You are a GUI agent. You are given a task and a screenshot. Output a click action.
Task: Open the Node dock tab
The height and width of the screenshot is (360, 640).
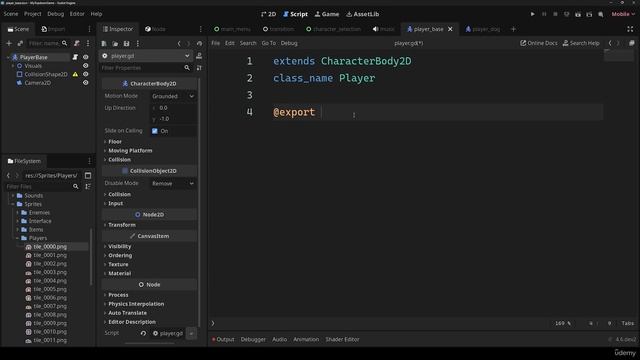coord(156,29)
